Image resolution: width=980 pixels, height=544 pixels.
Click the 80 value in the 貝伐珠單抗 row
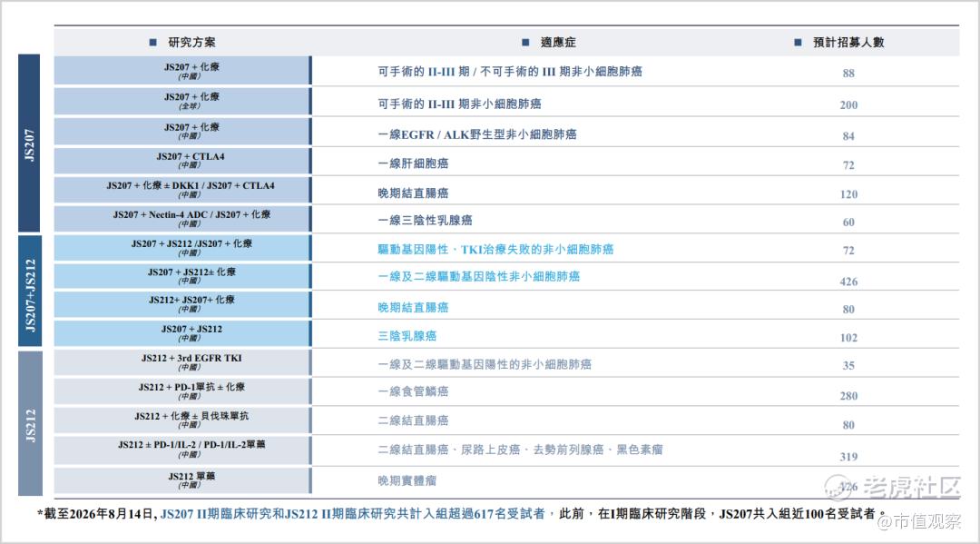(x=848, y=424)
